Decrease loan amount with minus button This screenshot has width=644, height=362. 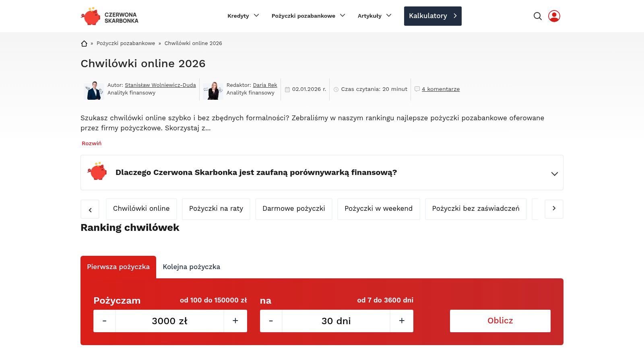coord(105,321)
